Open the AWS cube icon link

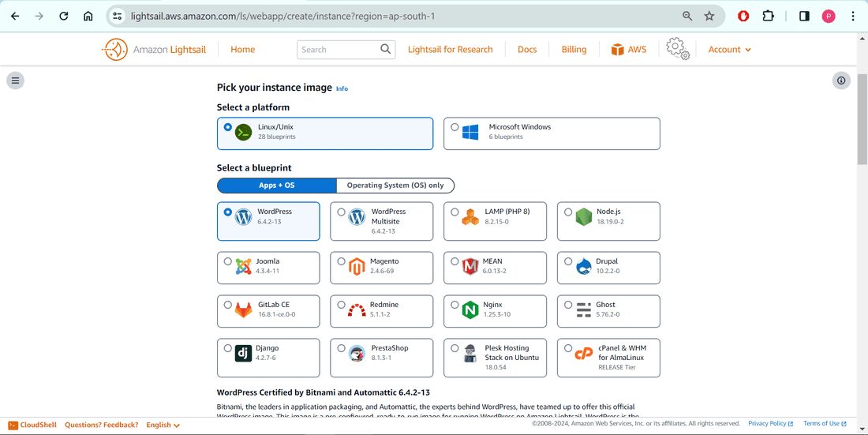[617, 49]
